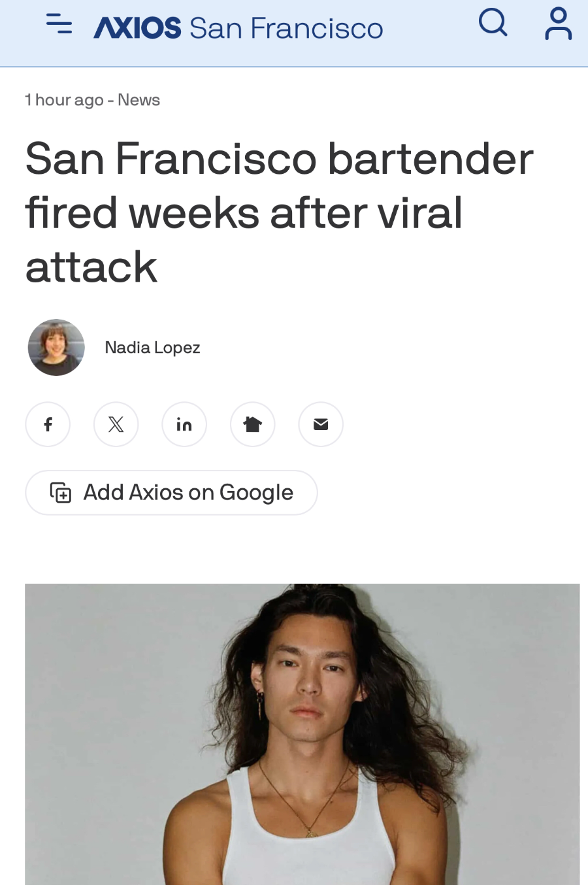This screenshot has height=885, width=588.
Task: Open the San Francisco local edition link
Action: [286, 28]
